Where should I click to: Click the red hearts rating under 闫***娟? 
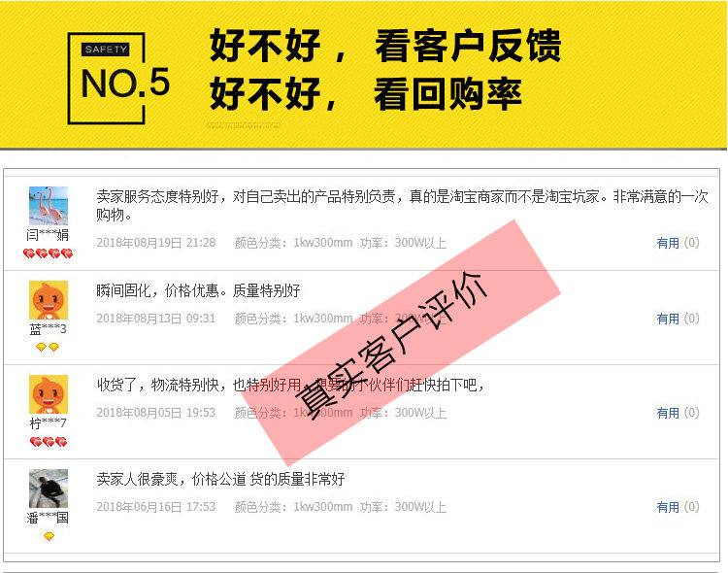tap(49, 253)
